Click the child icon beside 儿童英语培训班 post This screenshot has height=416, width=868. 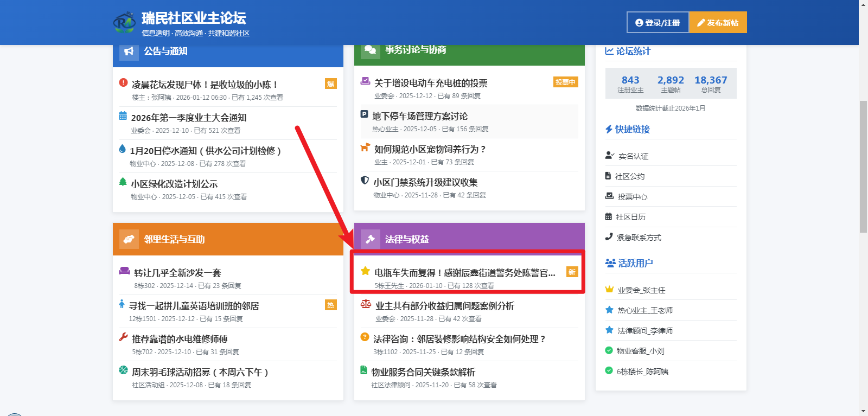tap(122, 304)
